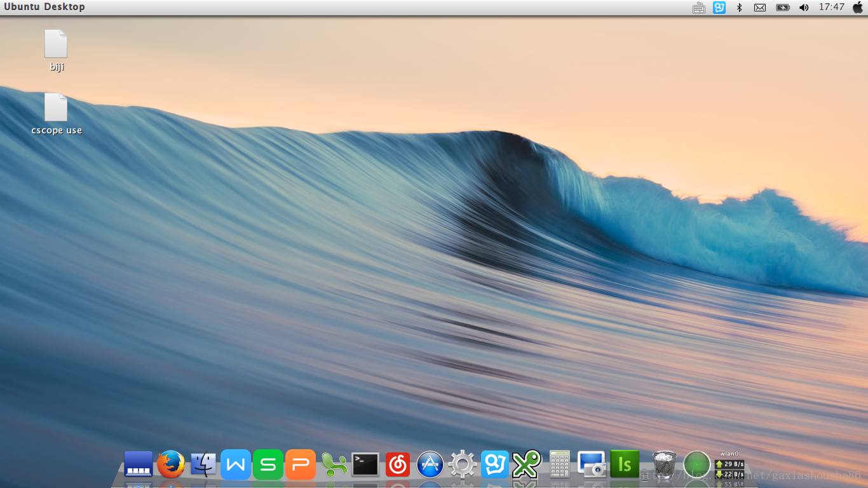
Task: Open the screenshot tool in dock
Action: 592,464
